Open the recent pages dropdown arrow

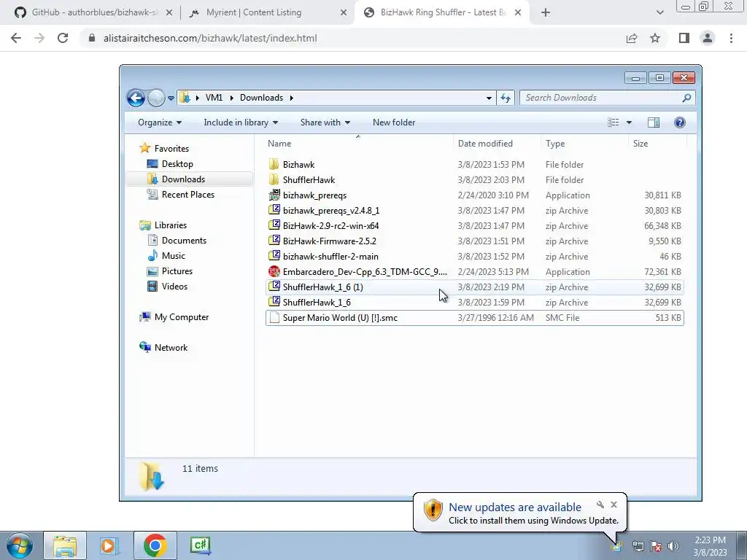[171, 98]
